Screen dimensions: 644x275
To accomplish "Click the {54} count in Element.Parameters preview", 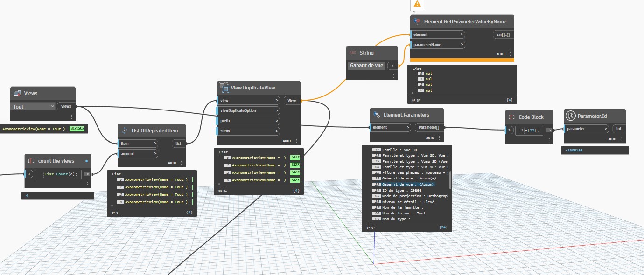I will click(444, 227).
